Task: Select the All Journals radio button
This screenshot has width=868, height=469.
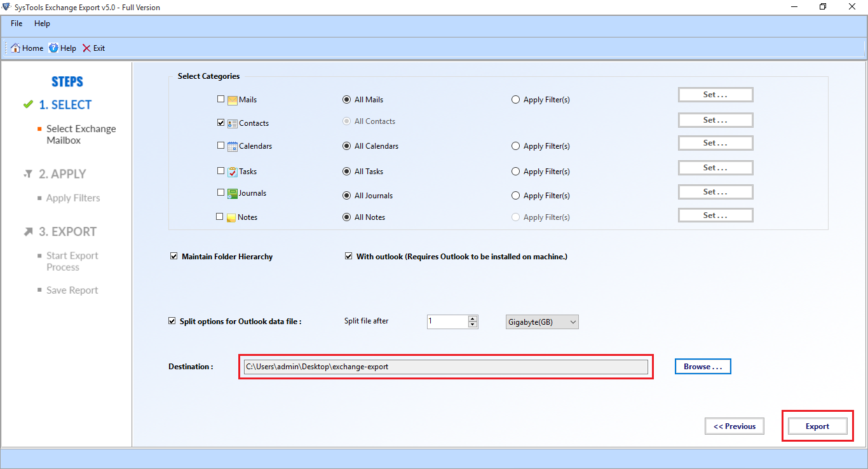Action: [346, 196]
